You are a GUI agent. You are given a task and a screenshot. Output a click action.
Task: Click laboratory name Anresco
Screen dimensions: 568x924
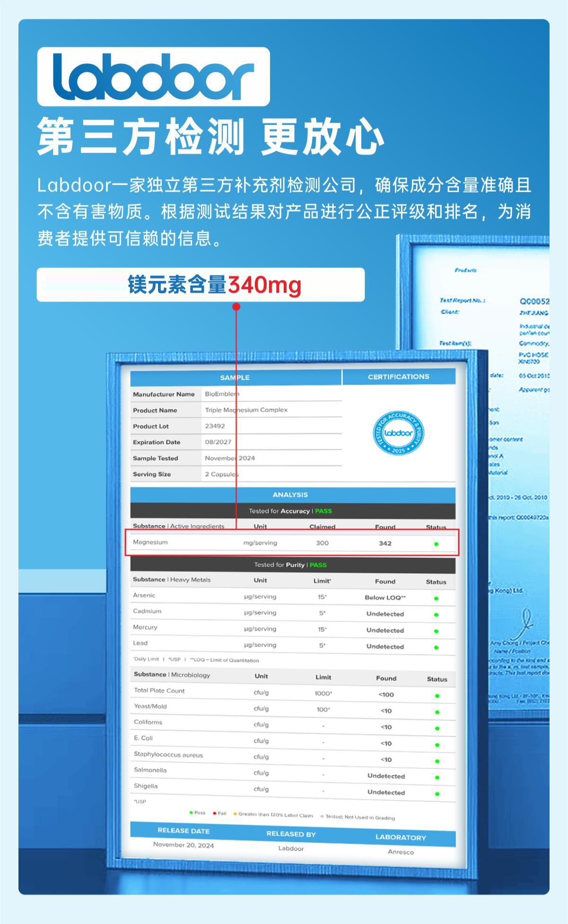[x=401, y=852]
